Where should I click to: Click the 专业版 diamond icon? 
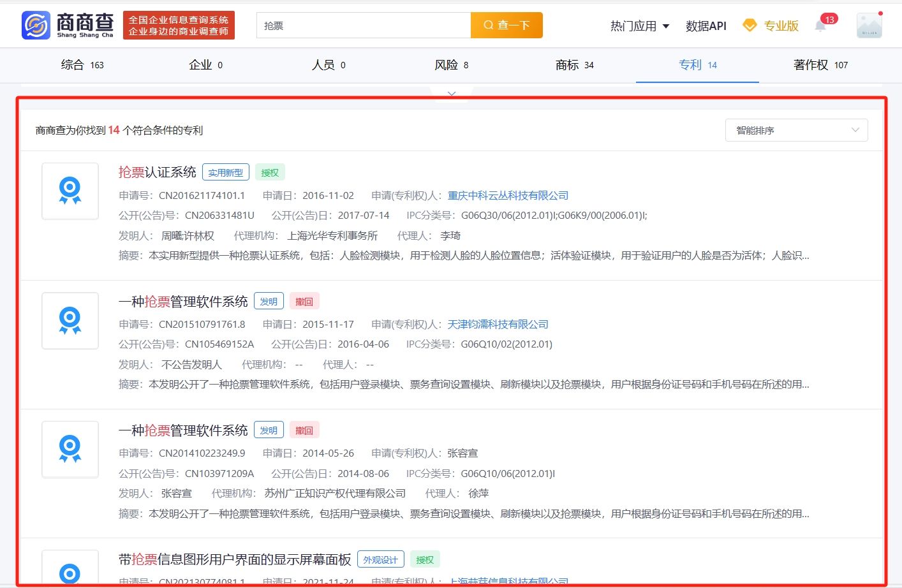[x=750, y=26]
